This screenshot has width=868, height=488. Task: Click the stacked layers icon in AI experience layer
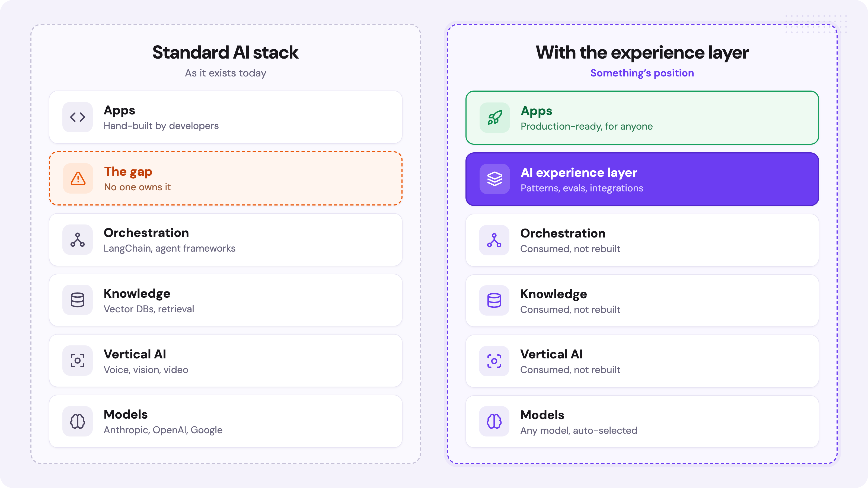point(495,179)
